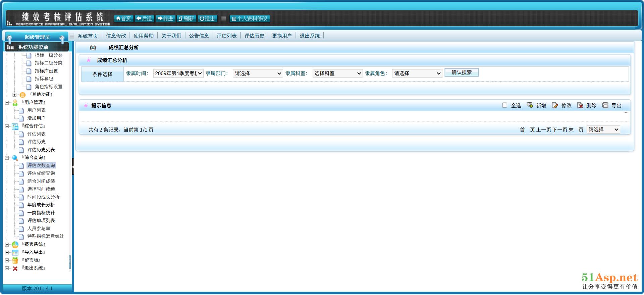
Task: Click the 首页 home toolbar button
Action: (123, 18)
